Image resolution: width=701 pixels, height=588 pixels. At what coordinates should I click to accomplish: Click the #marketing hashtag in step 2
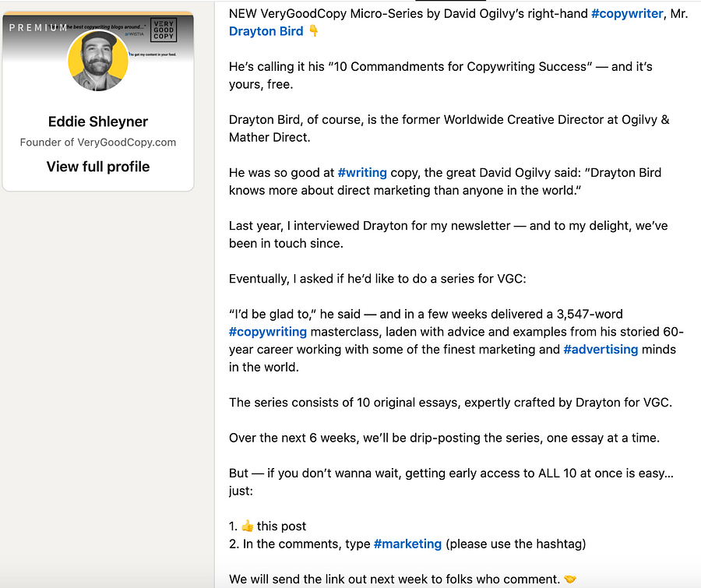(407, 544)
